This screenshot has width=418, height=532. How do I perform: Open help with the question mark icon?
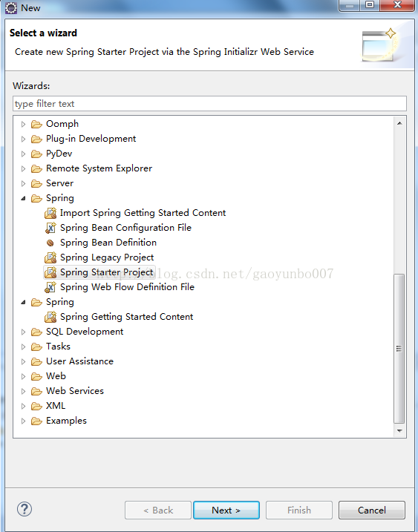[x=25, y=509]
